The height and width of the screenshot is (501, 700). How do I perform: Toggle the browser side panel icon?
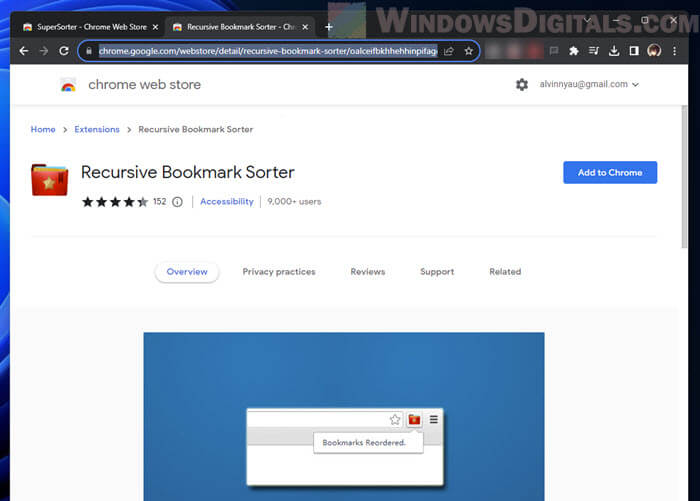pyautogui.click(x=634, y=51)
